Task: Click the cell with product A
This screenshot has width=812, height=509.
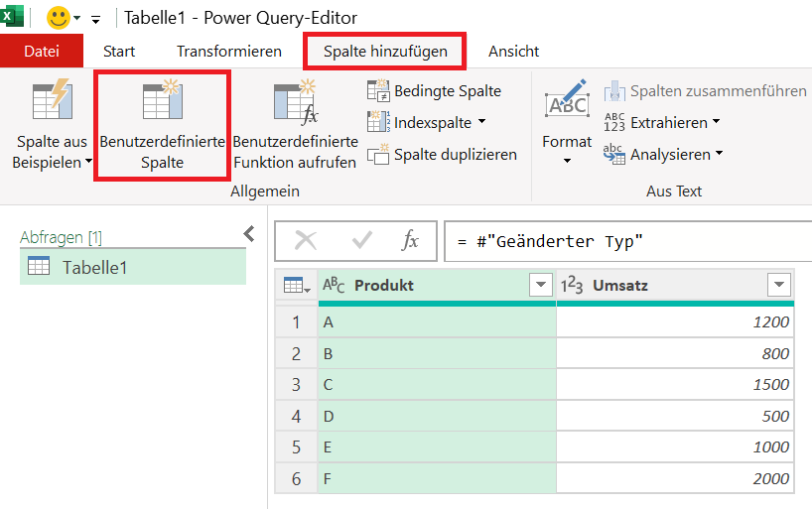Action: (437, 322)
